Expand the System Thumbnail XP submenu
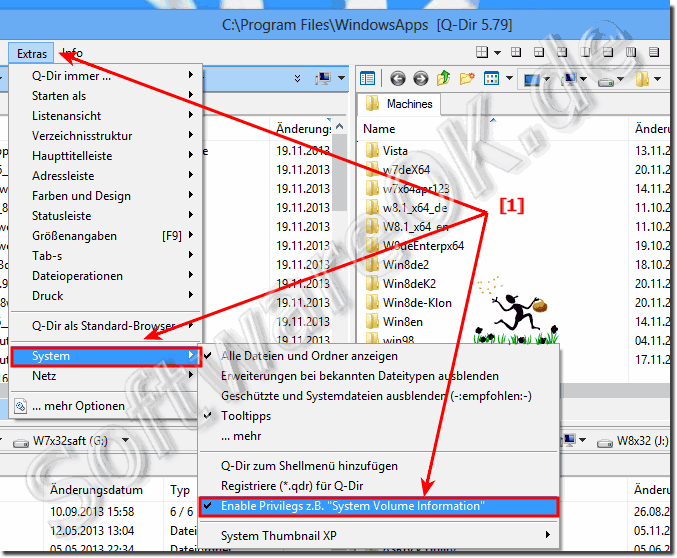This screenshot has width=677, height=558. (x=379, y=536)
